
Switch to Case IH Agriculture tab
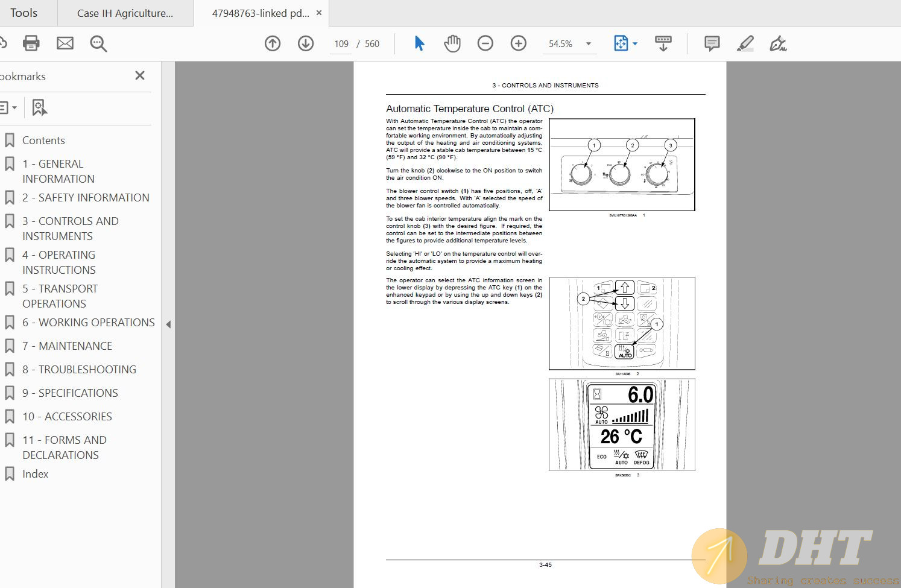pyautogui.click(x=125, y=13)
